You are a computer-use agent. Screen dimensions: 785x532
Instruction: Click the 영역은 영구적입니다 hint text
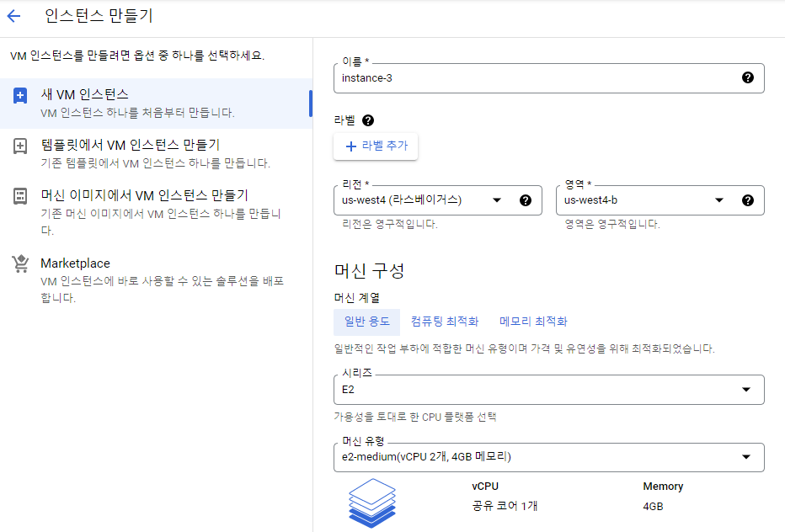612,224
